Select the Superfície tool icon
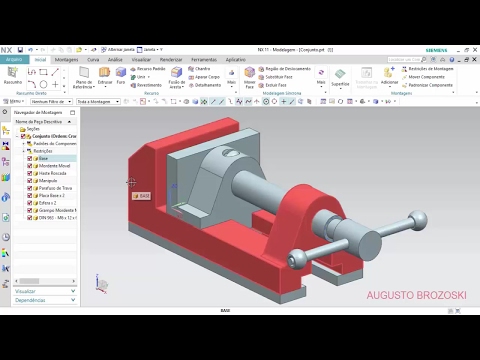Viewport: 480px width, 360px height. (x=340, y=77)
